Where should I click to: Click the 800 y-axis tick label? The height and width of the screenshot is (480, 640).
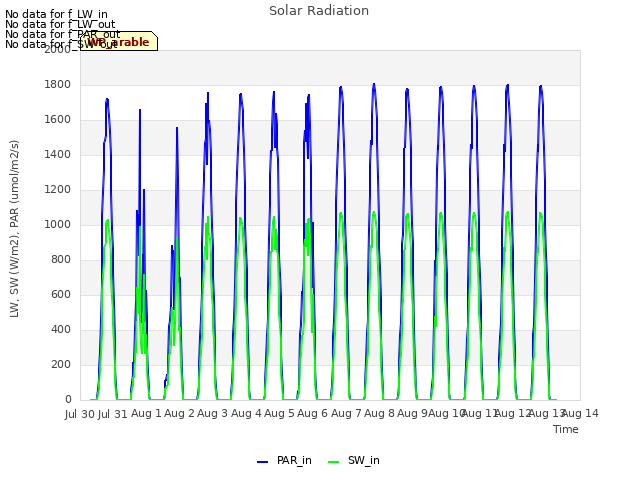point(61,260)
